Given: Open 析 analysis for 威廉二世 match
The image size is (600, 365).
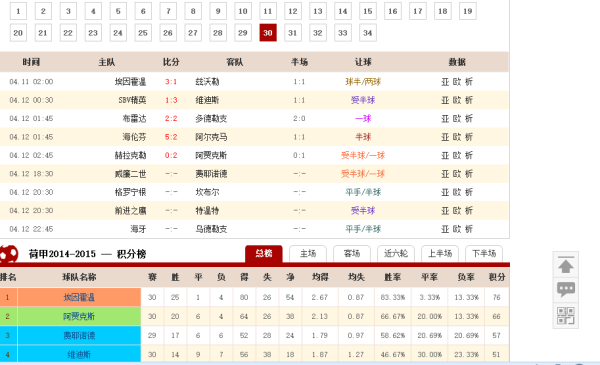Looking at the screenshot, I should (469, 174).
